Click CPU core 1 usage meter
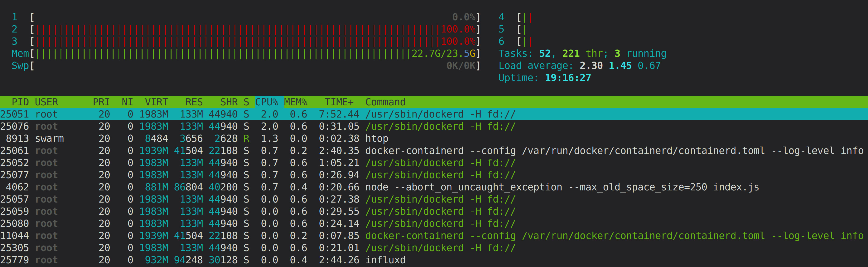868x267 pixels. coord(236,17)
